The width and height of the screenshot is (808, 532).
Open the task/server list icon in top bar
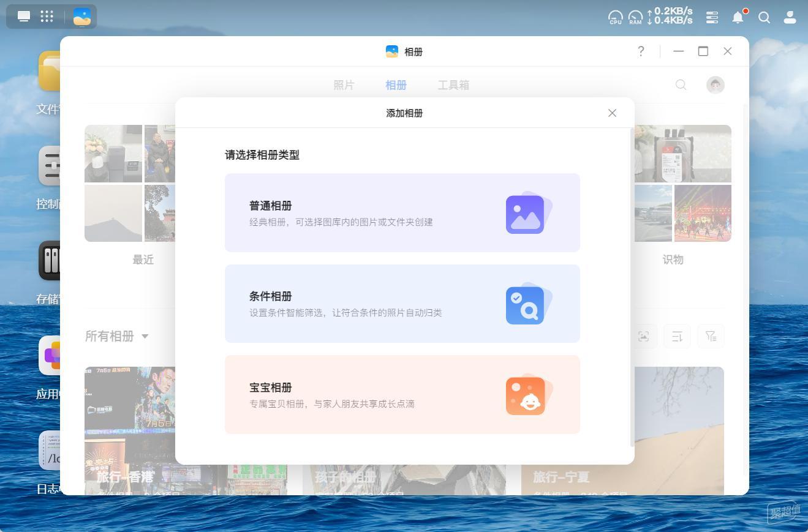[712, 18]
